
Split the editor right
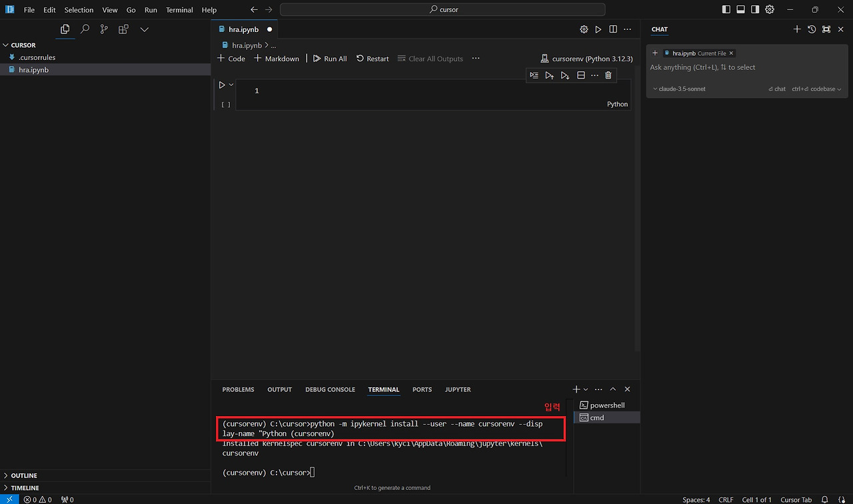point(613,29)
